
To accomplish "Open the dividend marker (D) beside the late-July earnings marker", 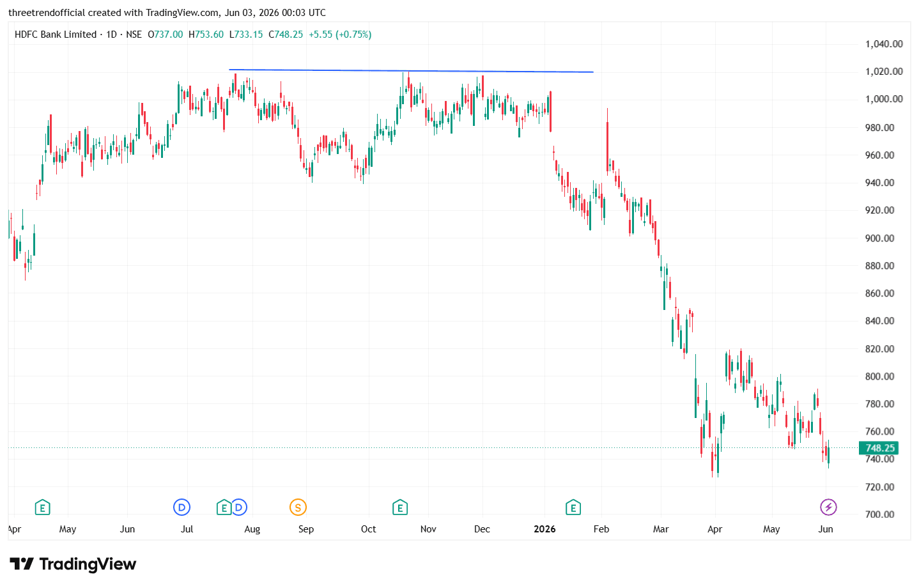I will pos(239,507).
